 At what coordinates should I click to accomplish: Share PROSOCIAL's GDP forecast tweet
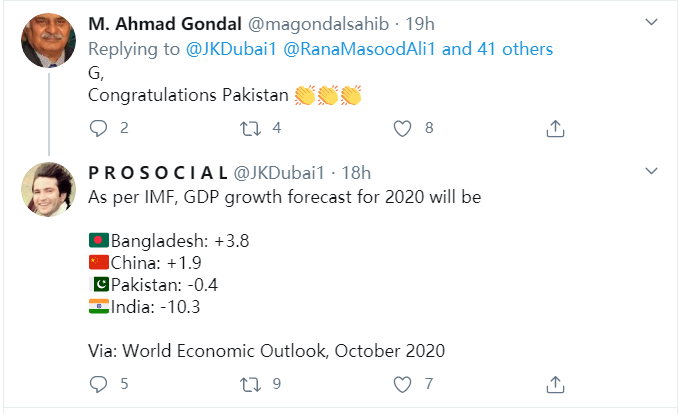coord(555,383)
